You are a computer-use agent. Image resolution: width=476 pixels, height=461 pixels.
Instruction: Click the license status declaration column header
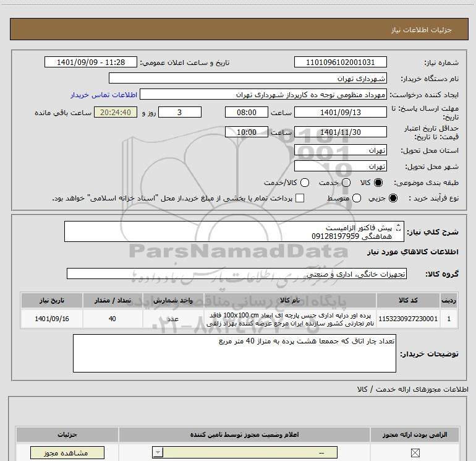pyautogui.click(x=244, y=435)
